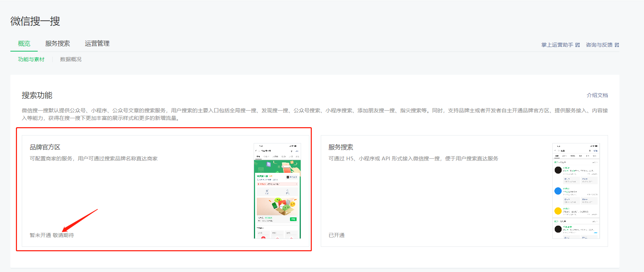The height and width of the screenshot is (272, 644).
Task: Click the 微信搜一搜 page heading
Action: point(35,21)
